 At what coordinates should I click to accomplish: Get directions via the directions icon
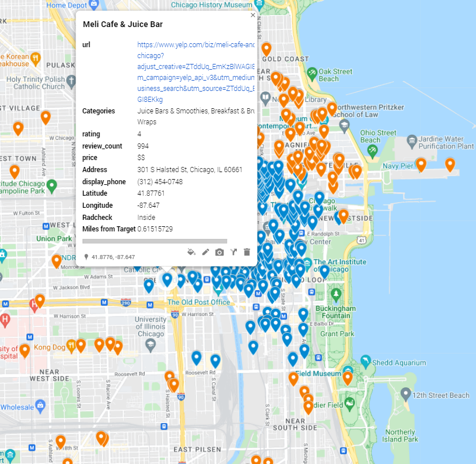coord(233,252)
